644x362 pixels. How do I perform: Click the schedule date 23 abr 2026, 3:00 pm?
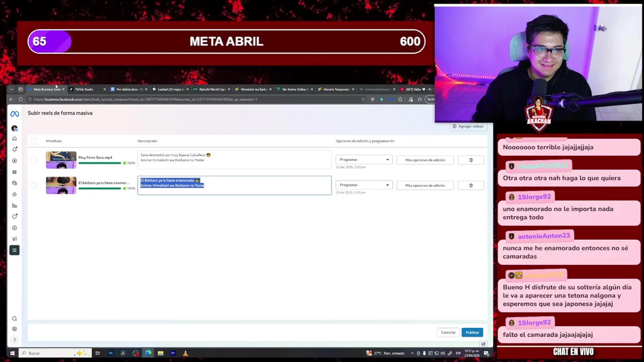[351, 193]
